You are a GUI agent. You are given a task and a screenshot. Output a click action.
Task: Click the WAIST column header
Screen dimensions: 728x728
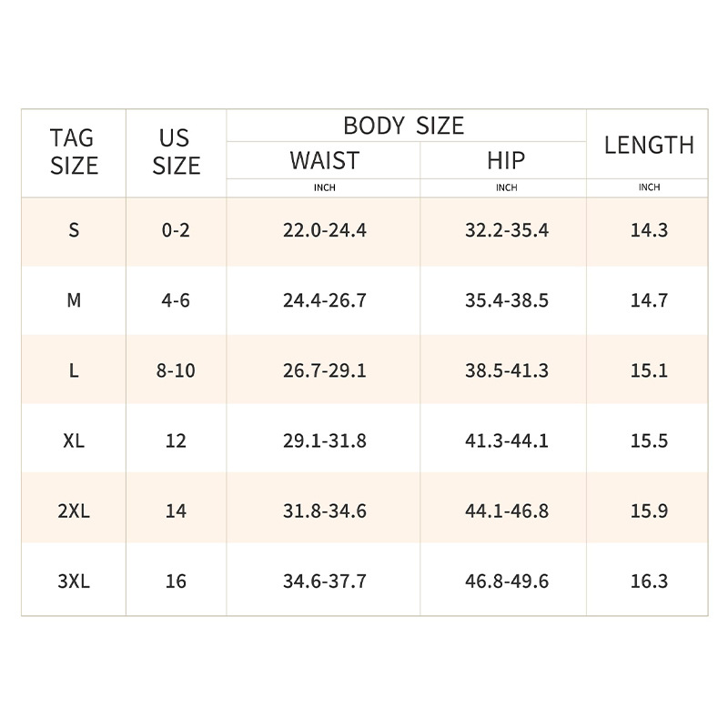tap(324, 161)
